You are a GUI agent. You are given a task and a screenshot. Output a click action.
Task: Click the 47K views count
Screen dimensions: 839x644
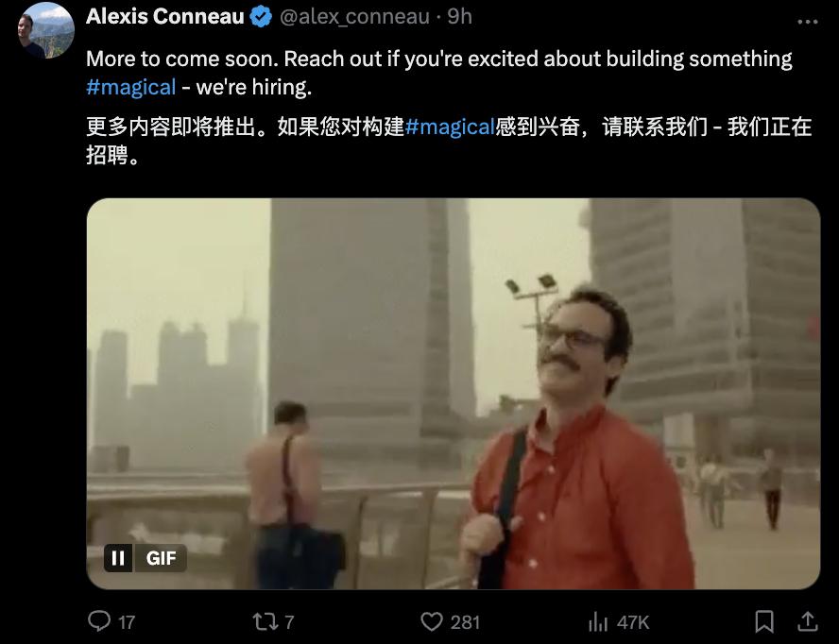click(x=632, y=622)
